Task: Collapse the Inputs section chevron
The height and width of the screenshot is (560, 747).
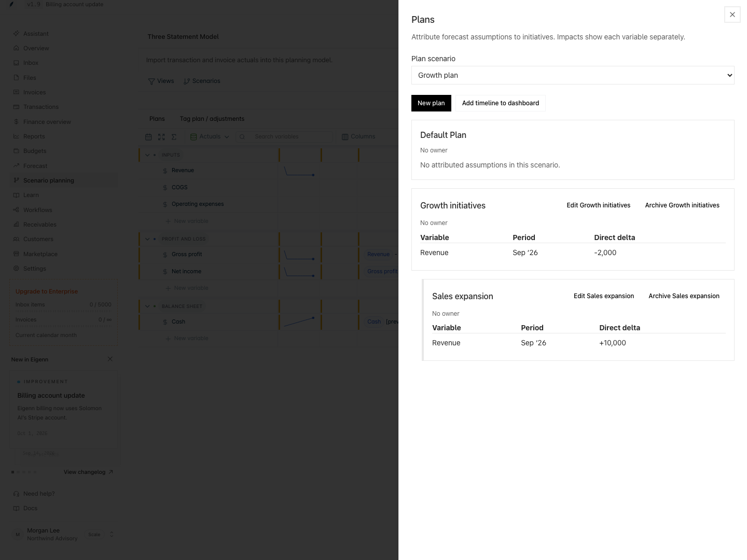Action: (x=147, y=155)
